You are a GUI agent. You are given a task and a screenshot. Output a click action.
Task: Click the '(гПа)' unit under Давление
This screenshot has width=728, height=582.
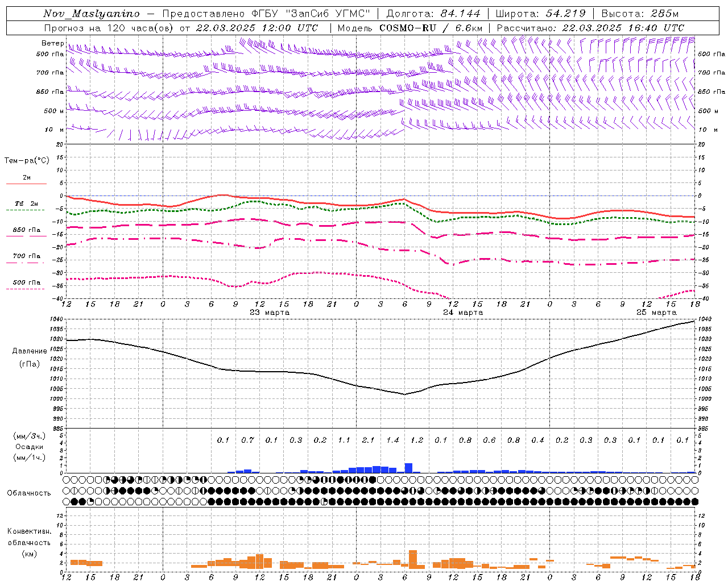30,364
